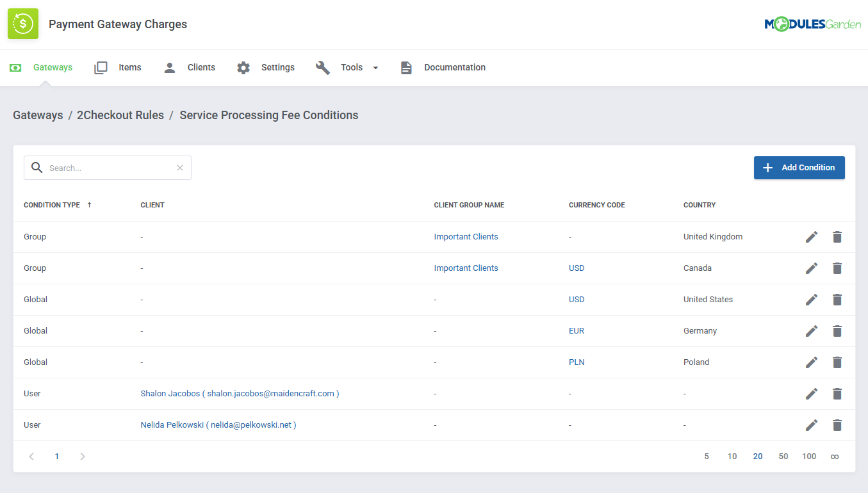The height and width of the screenshot is (493, 868).
Task: Expand the Tools dropdown arrow
Action: pyautogui.click(x=375, y=67)
